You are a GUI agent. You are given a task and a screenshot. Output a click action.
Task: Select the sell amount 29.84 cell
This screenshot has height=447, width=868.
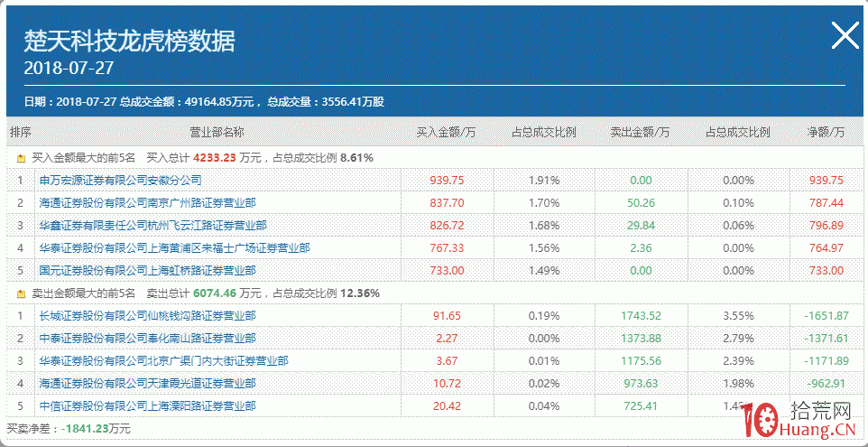tap(641, 226)
